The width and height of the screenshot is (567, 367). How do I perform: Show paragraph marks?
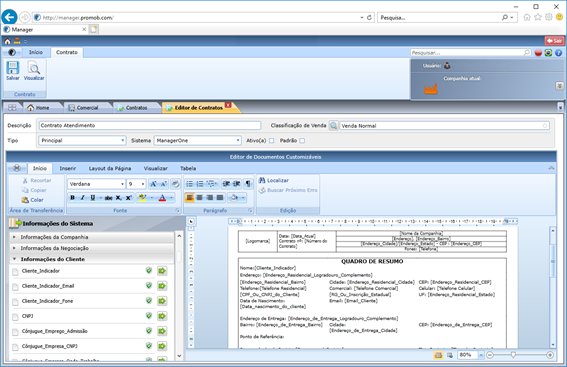[x=248, y=184]
